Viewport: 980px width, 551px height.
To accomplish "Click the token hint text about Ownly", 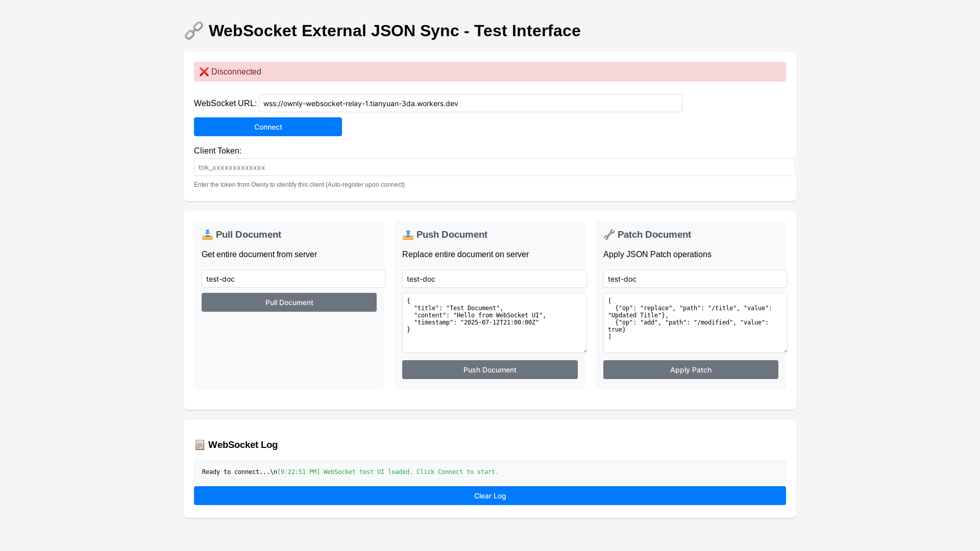I will pos(299,185).
